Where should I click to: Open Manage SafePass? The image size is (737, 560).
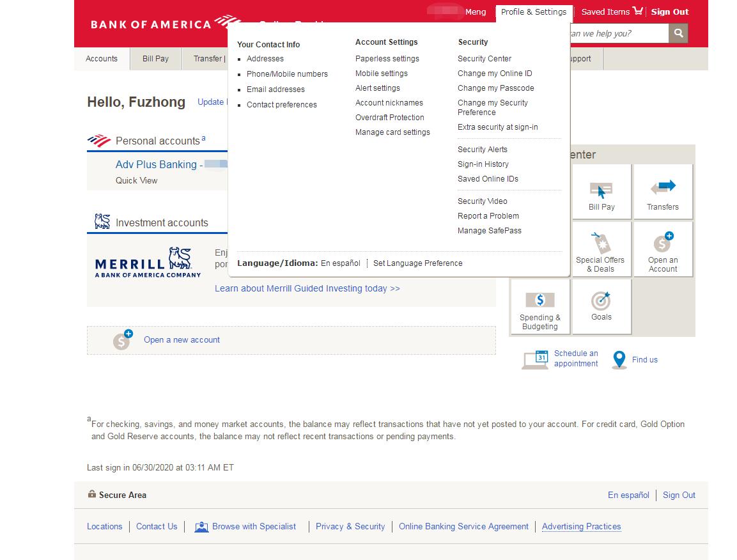[489, 230]
